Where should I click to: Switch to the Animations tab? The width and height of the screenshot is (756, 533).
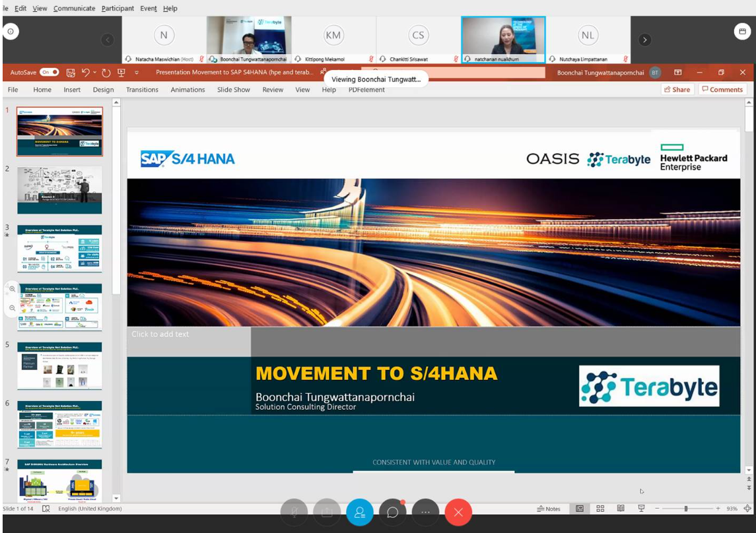[x=188, y=90]
